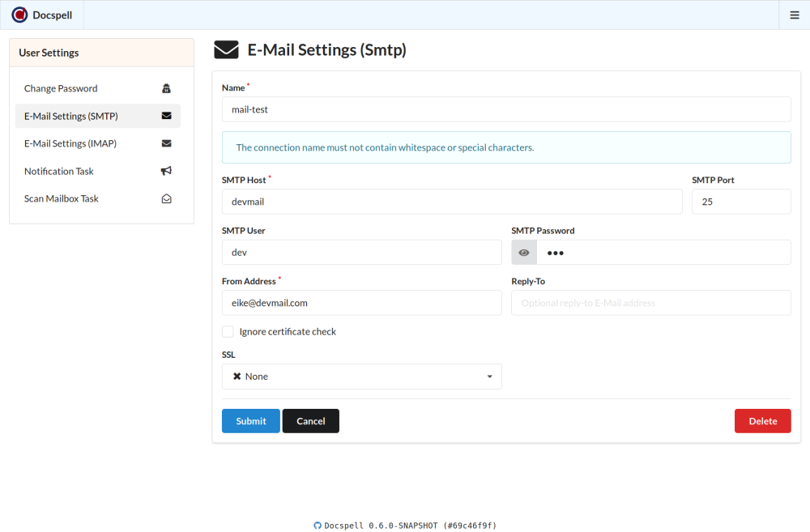
Task: Select Scan Mailbox Task in sidebar
Action: point(62,198)
